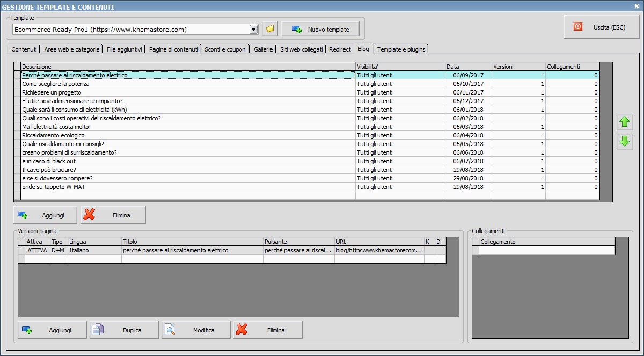Add page version with lower Aggiungi button

pos(52,330)
